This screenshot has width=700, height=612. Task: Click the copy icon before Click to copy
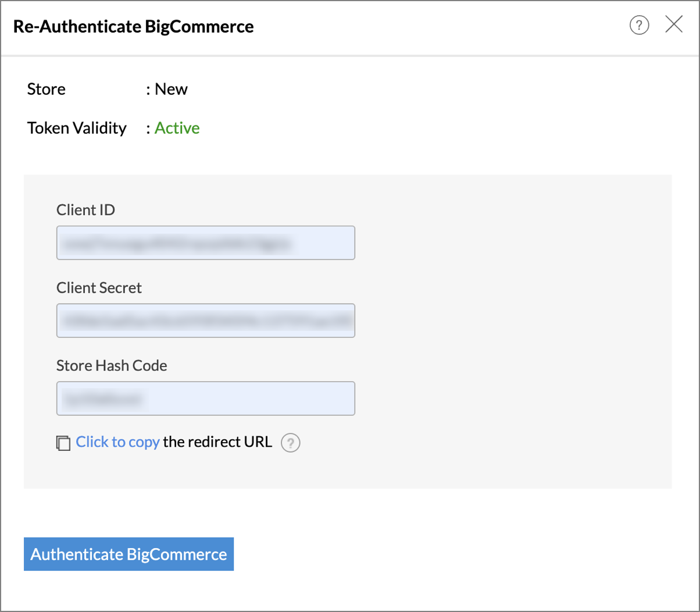[63, 443]
